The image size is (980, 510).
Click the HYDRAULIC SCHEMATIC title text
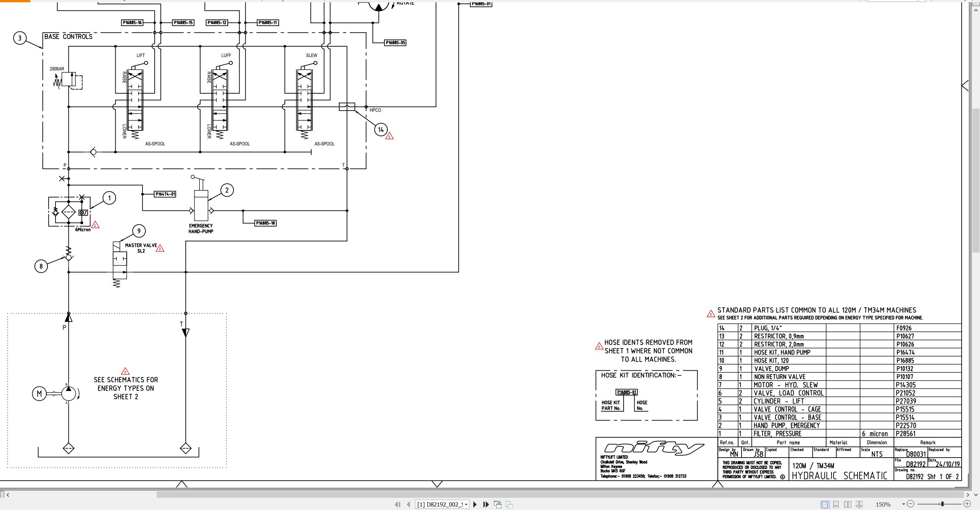tap(839, 476)
